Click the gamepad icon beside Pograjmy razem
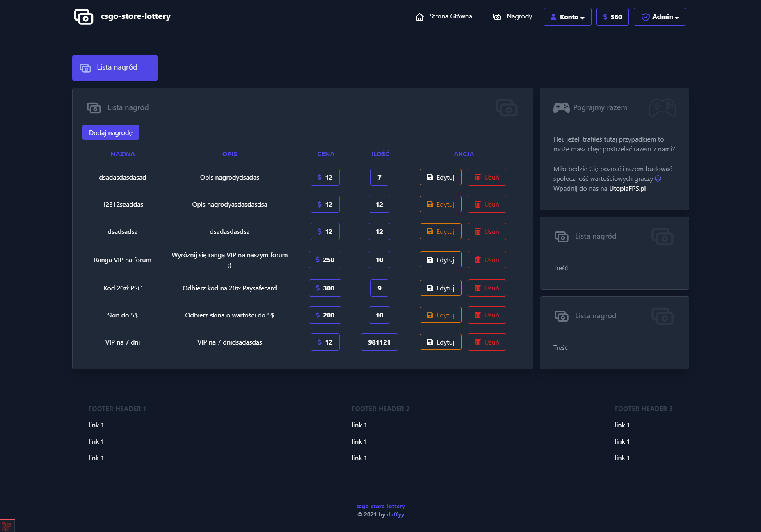The height and width of the screenshot is (532, 761). point(561,108)
